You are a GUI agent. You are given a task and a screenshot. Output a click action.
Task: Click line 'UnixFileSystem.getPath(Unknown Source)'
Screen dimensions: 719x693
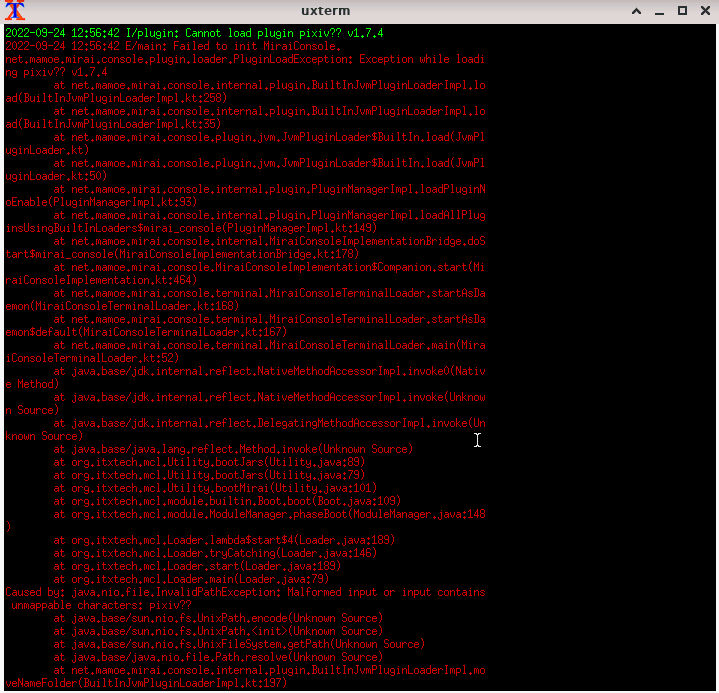coord(239,644)
